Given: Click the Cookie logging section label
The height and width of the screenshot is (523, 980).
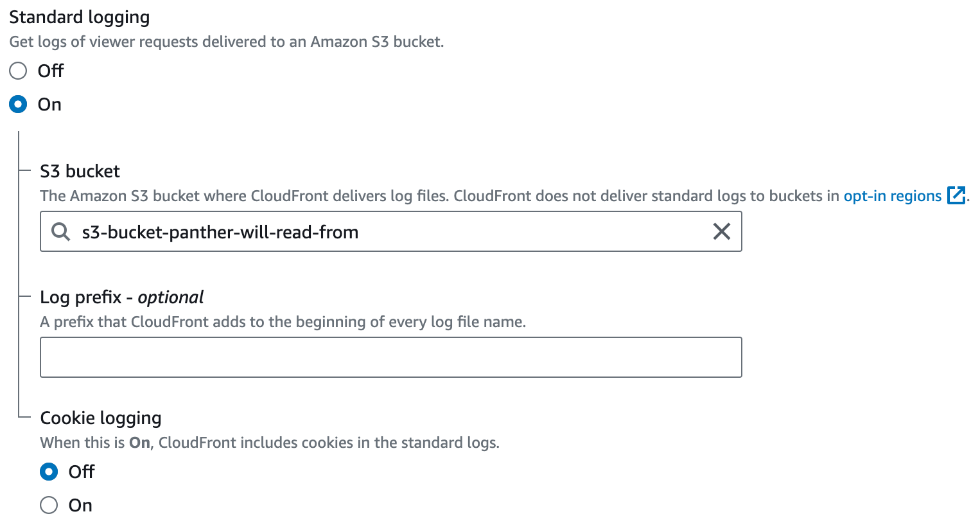Looking at the screenshot, I should pos(100,418).
